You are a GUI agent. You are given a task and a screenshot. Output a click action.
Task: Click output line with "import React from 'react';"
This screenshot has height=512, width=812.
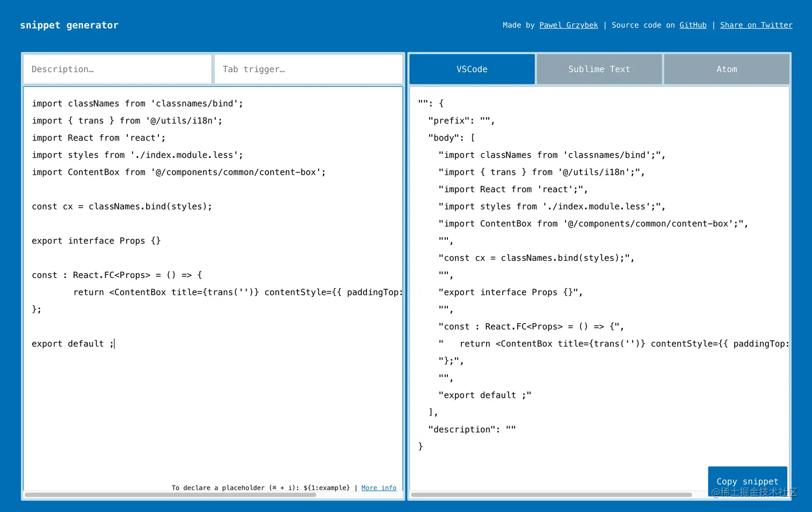click(513, 189)
